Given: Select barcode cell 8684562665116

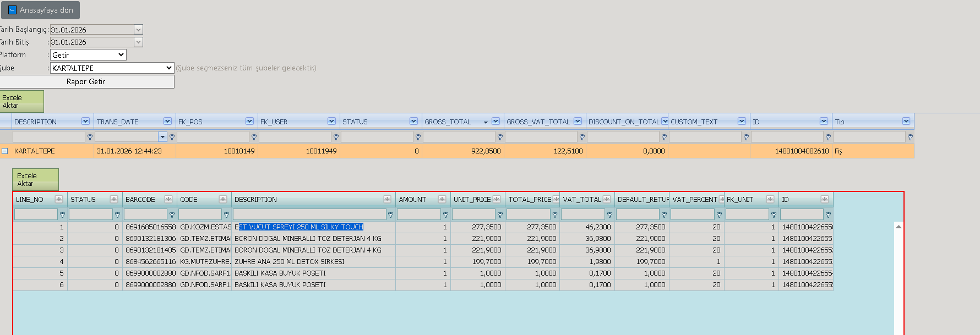Looking at the screenshot, I should 150,261.
